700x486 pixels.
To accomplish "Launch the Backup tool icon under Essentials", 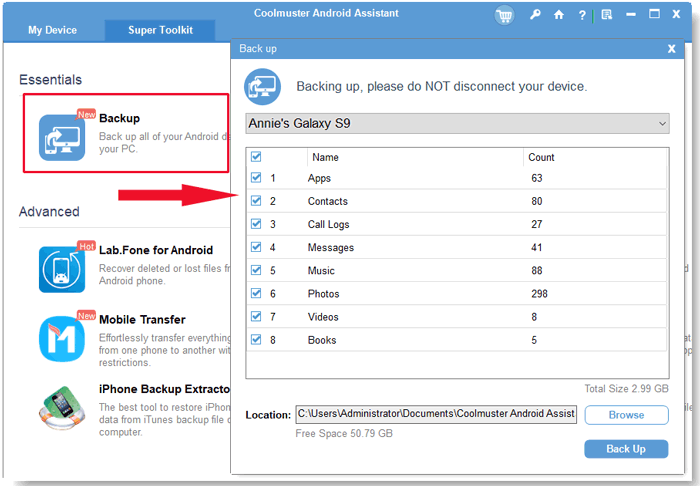I will pos(63,136).
